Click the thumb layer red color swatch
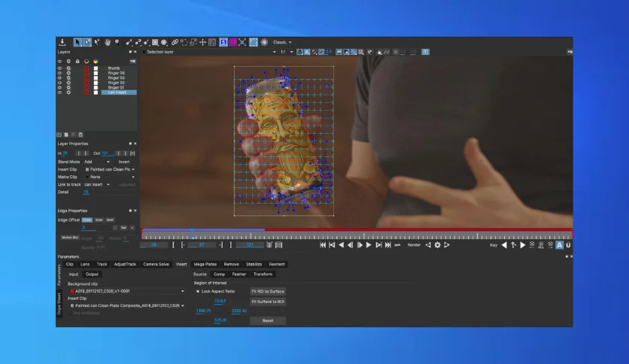Screen dimensions: 629x364 pyautogui.click(x=87, y=68)
